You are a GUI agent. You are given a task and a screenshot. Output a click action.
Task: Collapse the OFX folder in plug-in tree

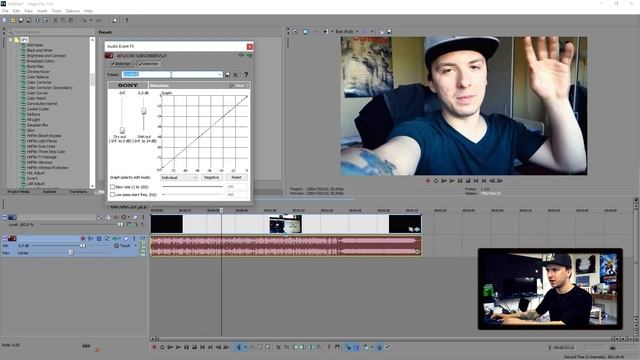click(x=11, y=40)
